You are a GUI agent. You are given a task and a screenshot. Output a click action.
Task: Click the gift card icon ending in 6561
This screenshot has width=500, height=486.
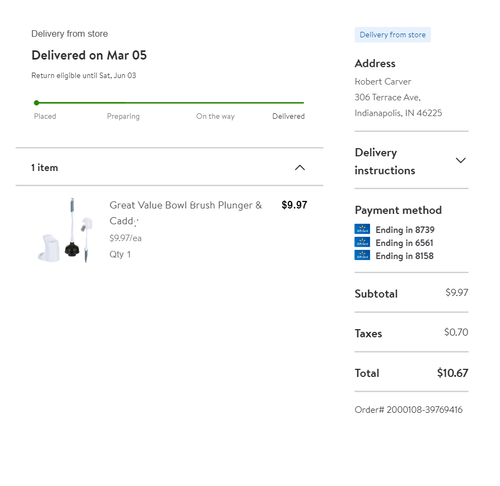(x=362, y=242)
